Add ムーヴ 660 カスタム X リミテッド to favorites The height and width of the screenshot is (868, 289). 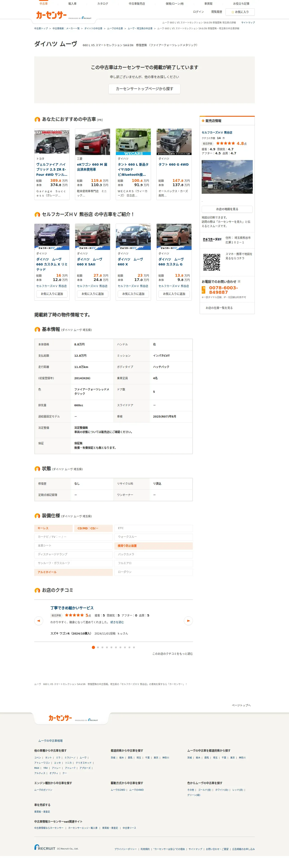[52, 294]
